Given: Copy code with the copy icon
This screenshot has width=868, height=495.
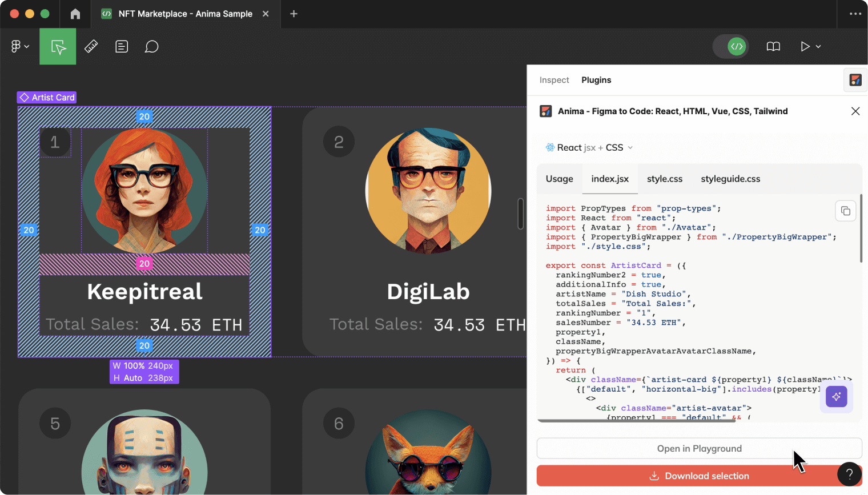Looking at the screenshot, I should pyautogui.click(x=846, y=211).
